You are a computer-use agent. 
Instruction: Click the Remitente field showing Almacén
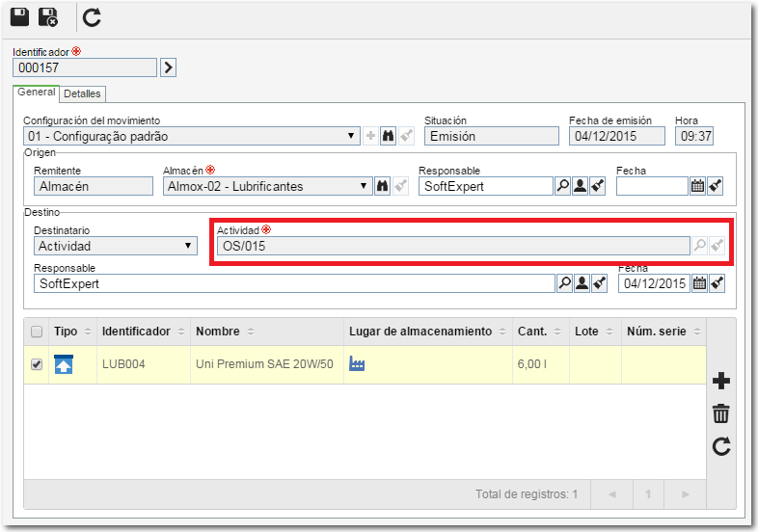pyautogui.click(x=94, y=186)
